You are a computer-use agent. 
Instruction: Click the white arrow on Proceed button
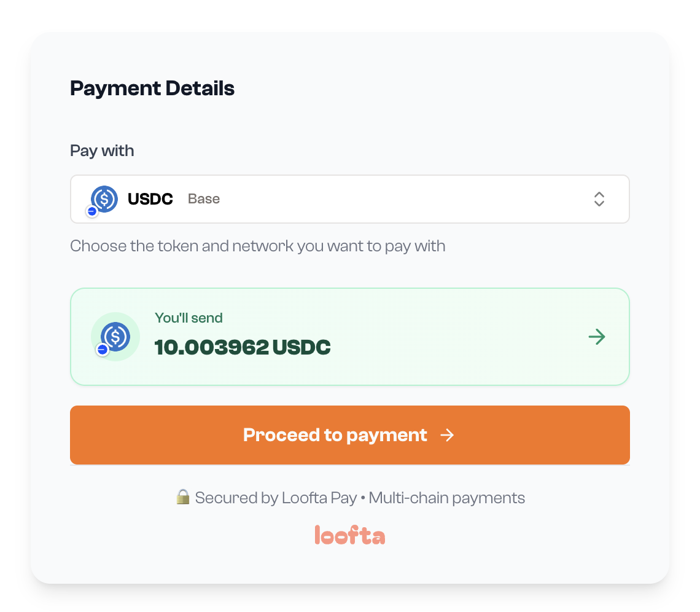[447, 435]
